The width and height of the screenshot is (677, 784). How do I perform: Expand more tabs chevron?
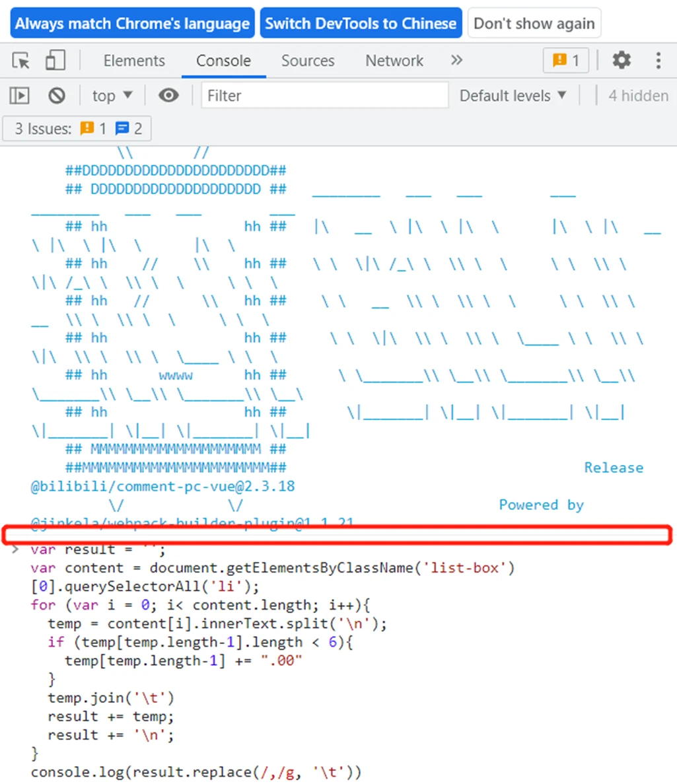click(x=456, y=61)
